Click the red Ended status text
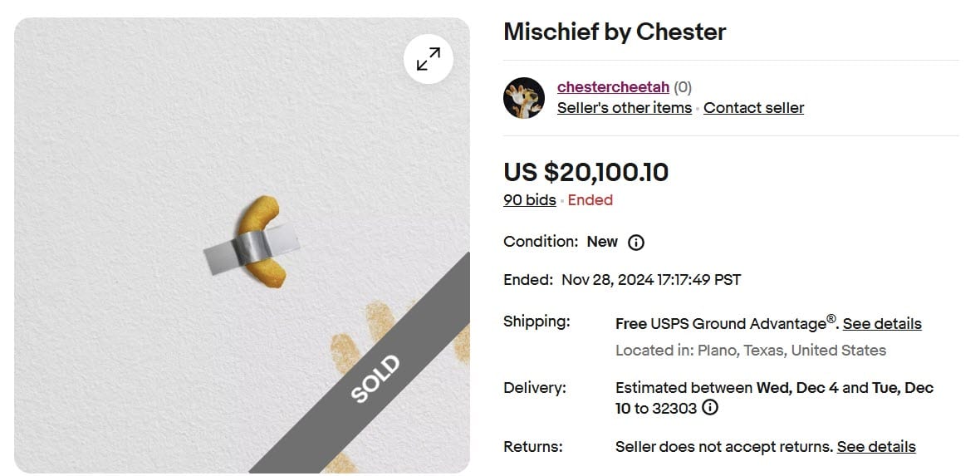 590,200
